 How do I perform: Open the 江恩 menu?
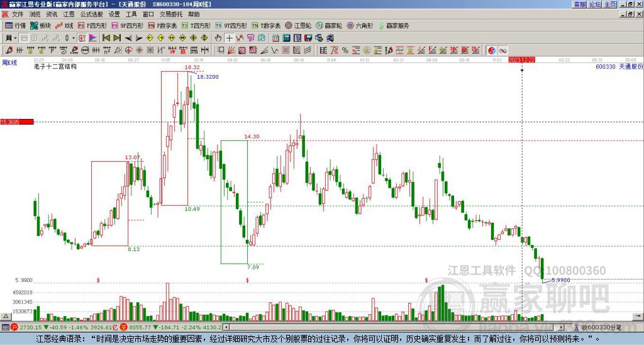[x=69, y=14]
